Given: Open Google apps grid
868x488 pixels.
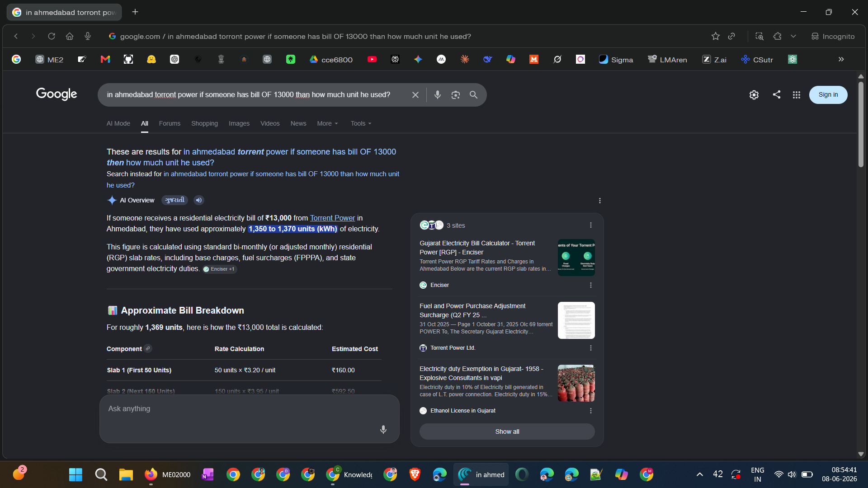Looking at the screenshot, I should point(797,95).
